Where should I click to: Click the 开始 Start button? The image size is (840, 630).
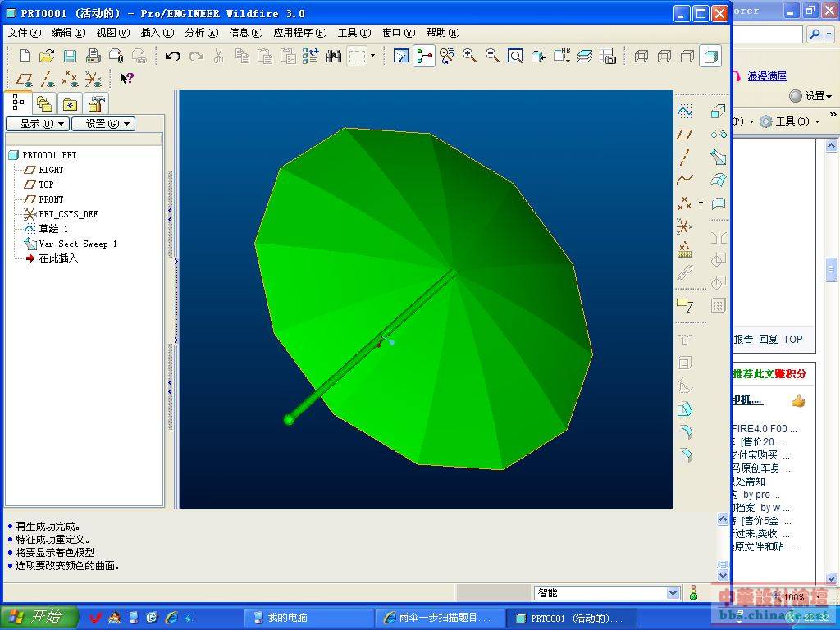pyautogui.click(x=39, y=618)
